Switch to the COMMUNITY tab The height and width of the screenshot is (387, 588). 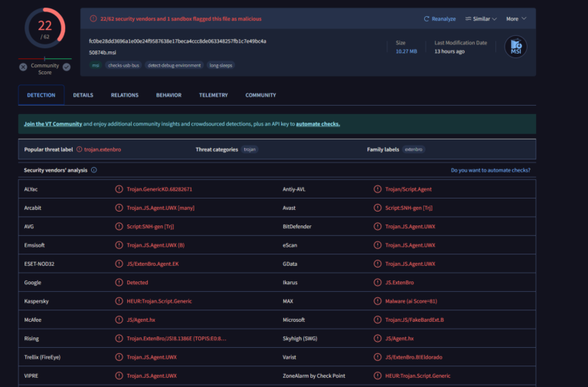(x=260, y=95)
